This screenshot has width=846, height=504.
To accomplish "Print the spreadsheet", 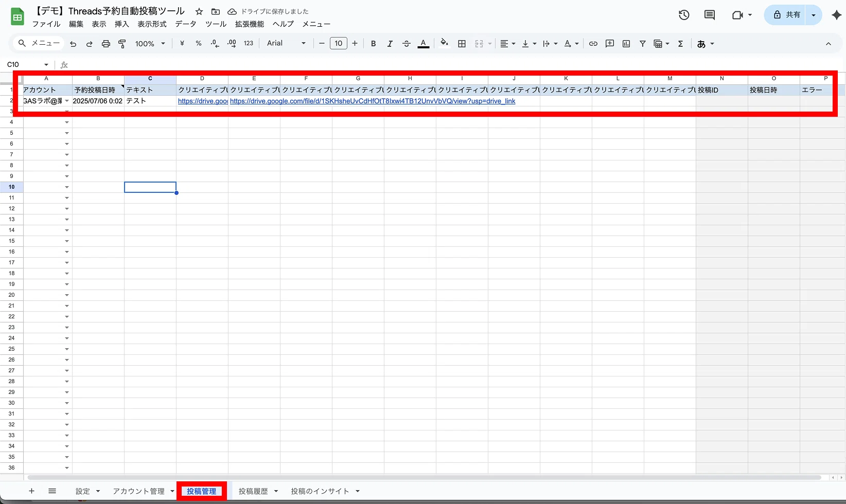I will click(106, 44).
